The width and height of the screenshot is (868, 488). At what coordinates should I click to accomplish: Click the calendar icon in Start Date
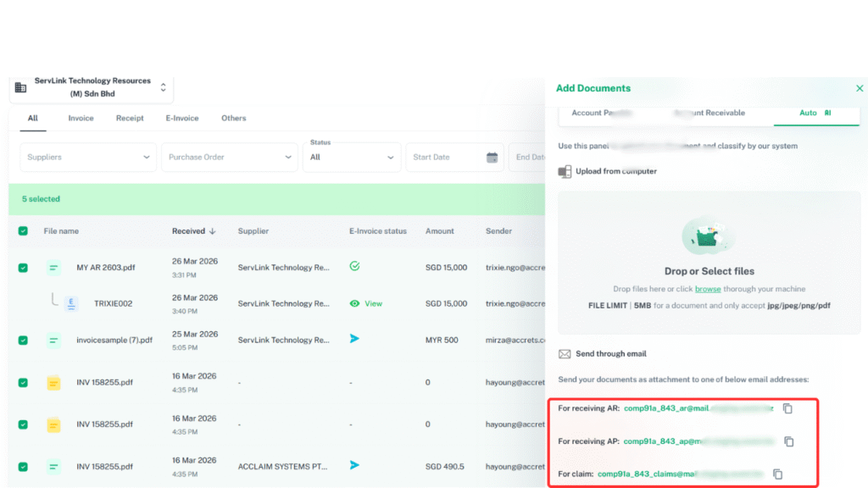[x=492, y=158]
